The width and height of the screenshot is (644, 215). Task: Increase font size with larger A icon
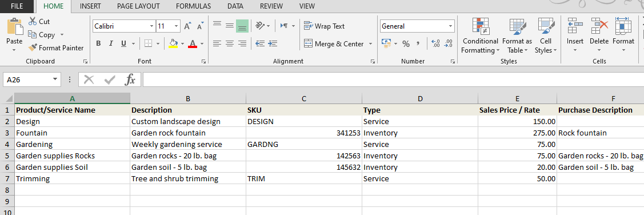coord(187,26)
